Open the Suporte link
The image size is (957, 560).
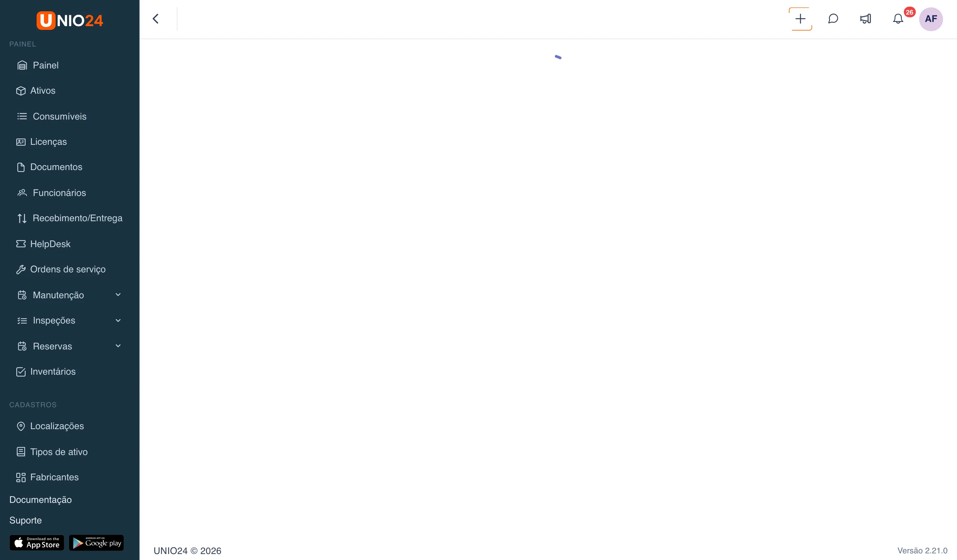pos(26,520)
